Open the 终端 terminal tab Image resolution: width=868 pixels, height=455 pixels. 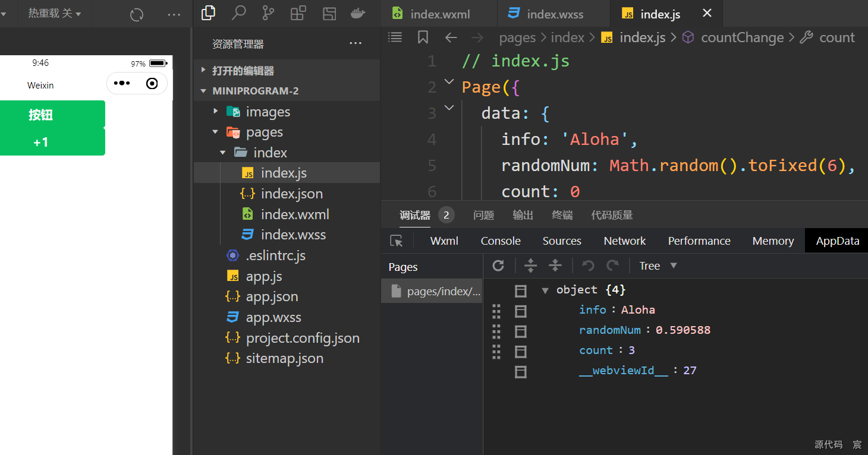click(x=562, y=215)
